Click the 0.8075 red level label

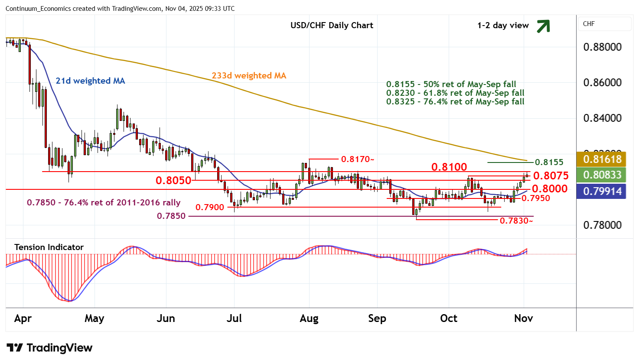551,175
